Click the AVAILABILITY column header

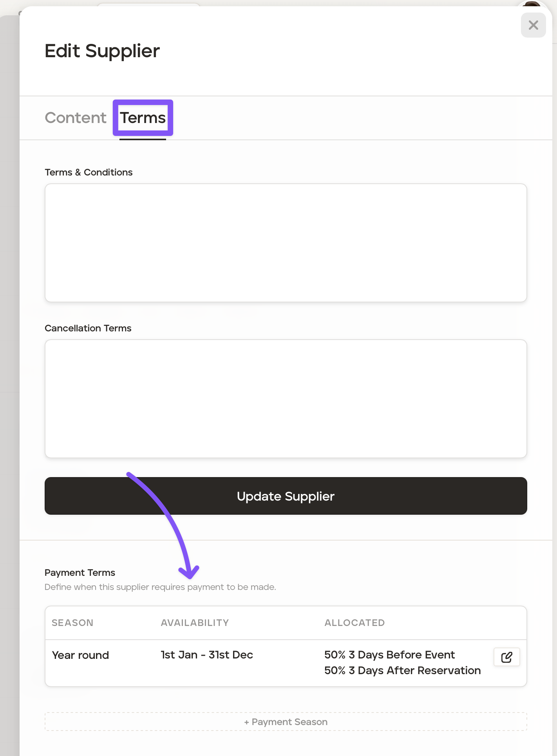[195, 623]
